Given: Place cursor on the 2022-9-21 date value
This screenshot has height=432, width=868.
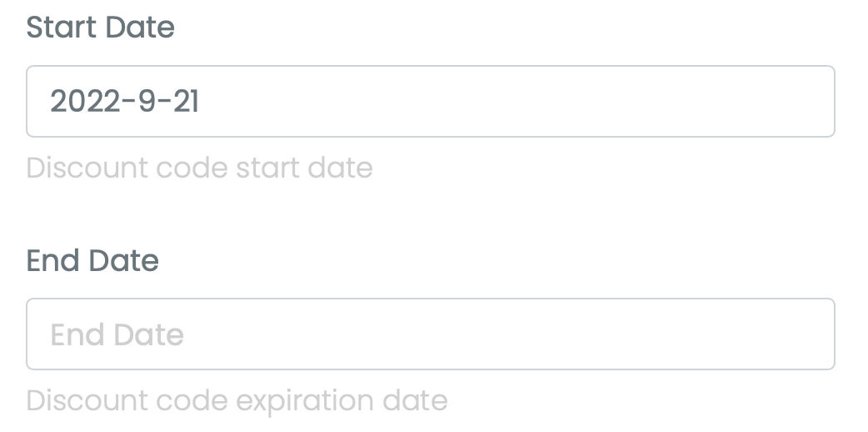Looking at the screenshot, I should (x=125, y=102).
